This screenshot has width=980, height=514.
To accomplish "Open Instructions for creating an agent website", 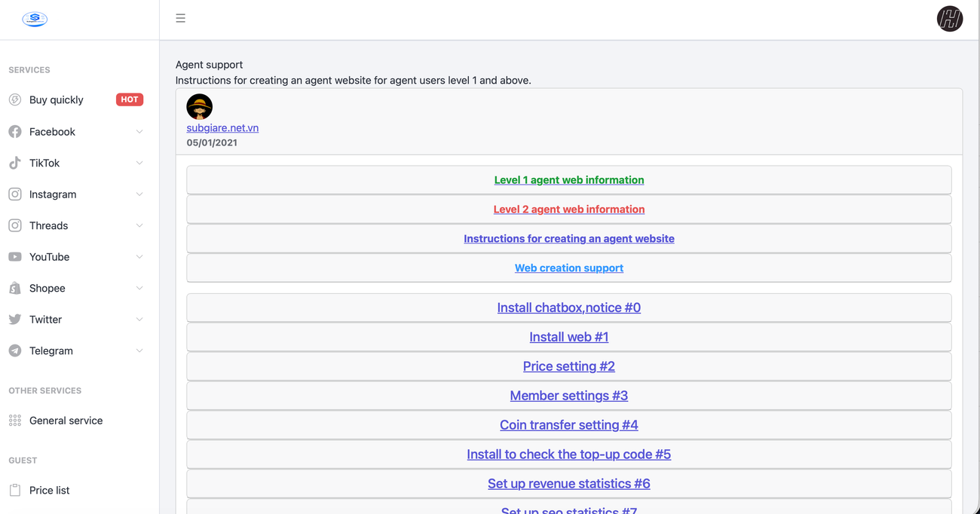I will point(569,239).
